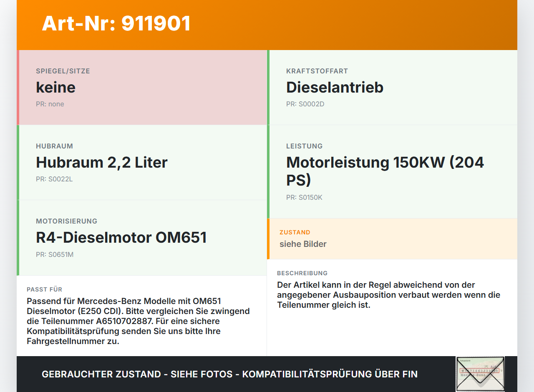The image size is (534, 392).
Task: Select 'Motorleistung 150KW (204 PS)' text
Action: pyautogui.click(x=385, y=171)
